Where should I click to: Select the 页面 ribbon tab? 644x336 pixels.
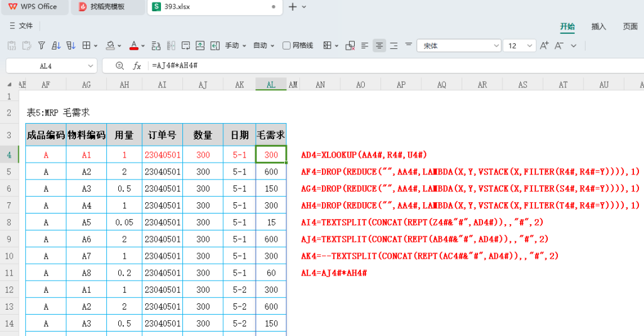(x=630, y=26)
